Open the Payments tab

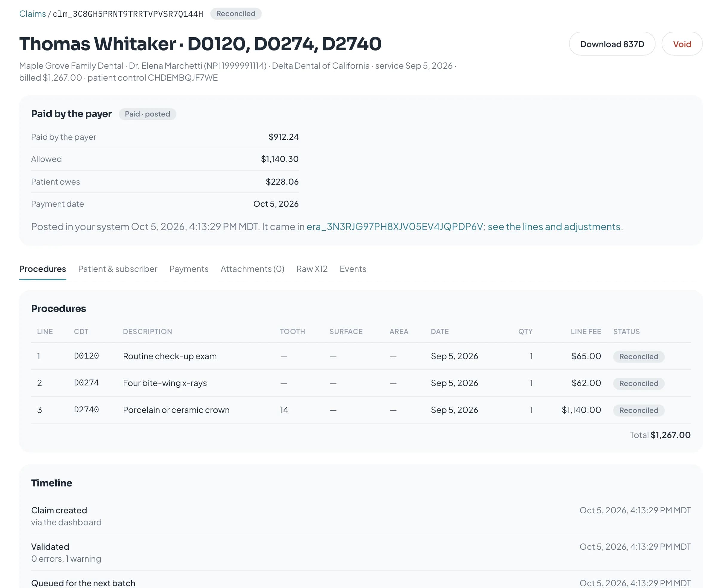189,269
